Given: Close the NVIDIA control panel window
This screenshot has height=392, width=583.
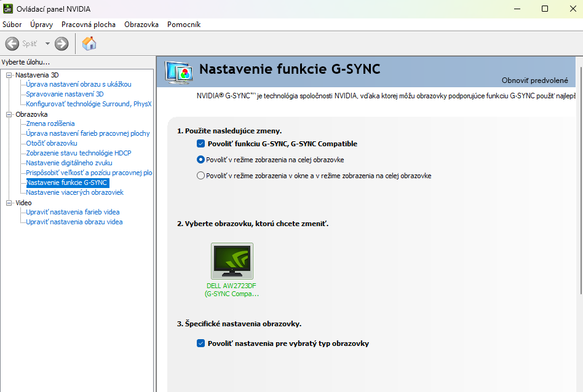Looking at the screenshot, I should click(x=573, y=9).
